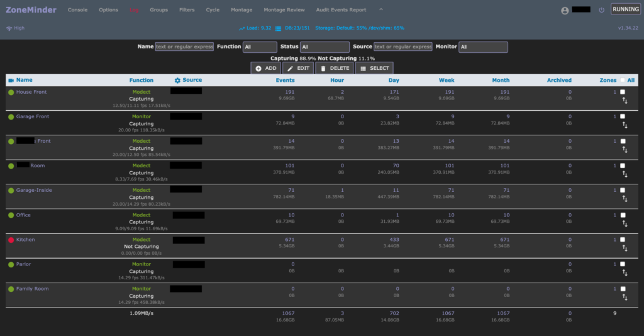This screenshot has height=336, width=644.
Task: Click the red status dot for Kitchen
Action: [x=11, y=240]
